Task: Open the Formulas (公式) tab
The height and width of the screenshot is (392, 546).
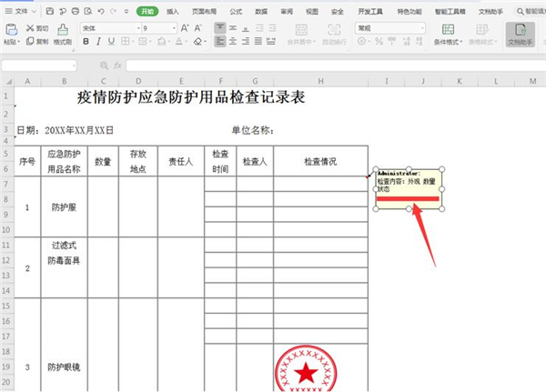Action: [x=236, y=11]
